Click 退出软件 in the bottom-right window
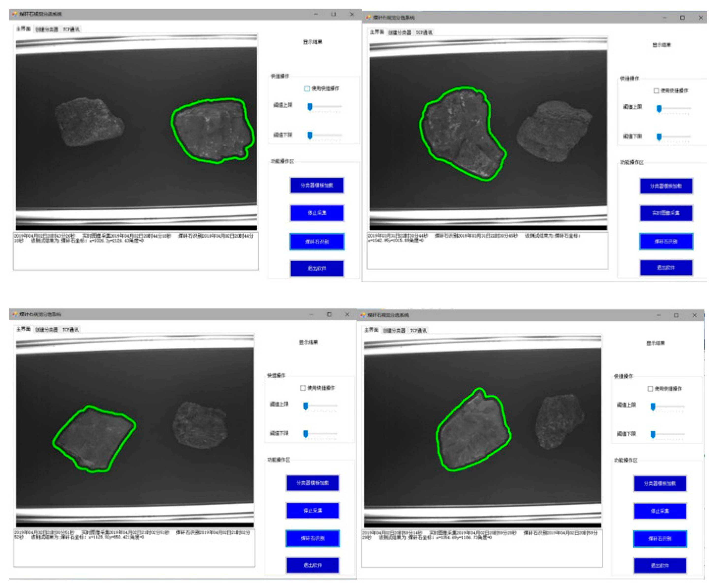719x588 pixels. click(660, 565)
